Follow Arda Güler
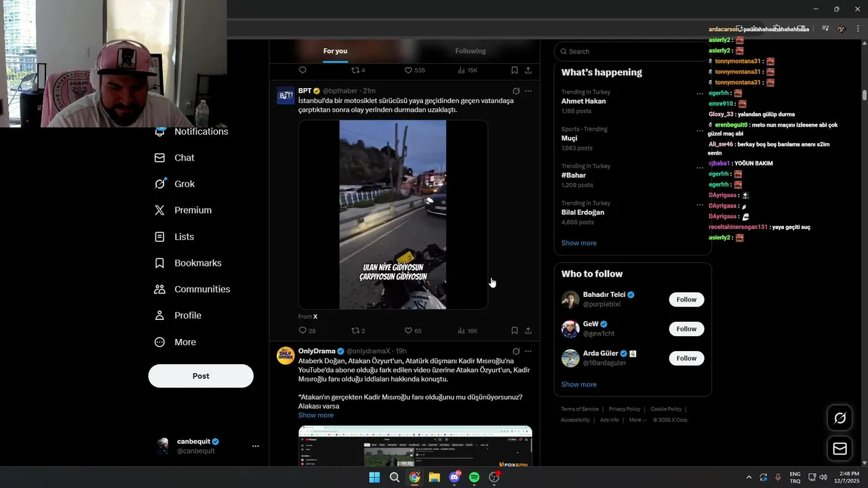The height and width of the screenshot is (488, 868). (x=686, y=358)
